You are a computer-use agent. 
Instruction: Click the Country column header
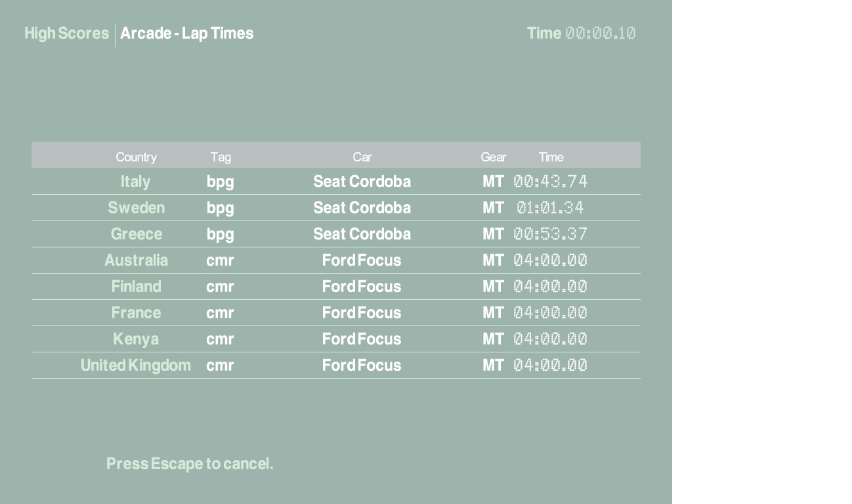[136, 157]
